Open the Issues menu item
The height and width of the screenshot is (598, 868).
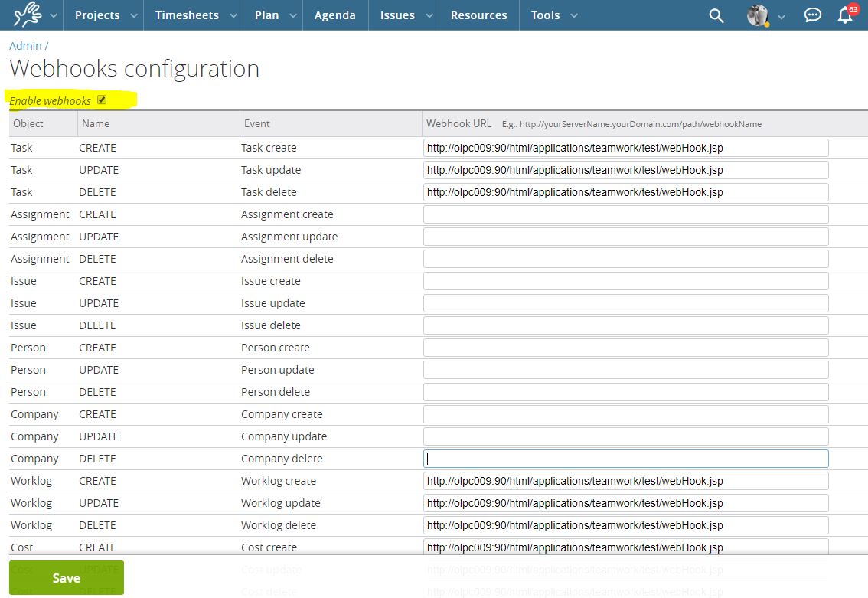[397, 15]
